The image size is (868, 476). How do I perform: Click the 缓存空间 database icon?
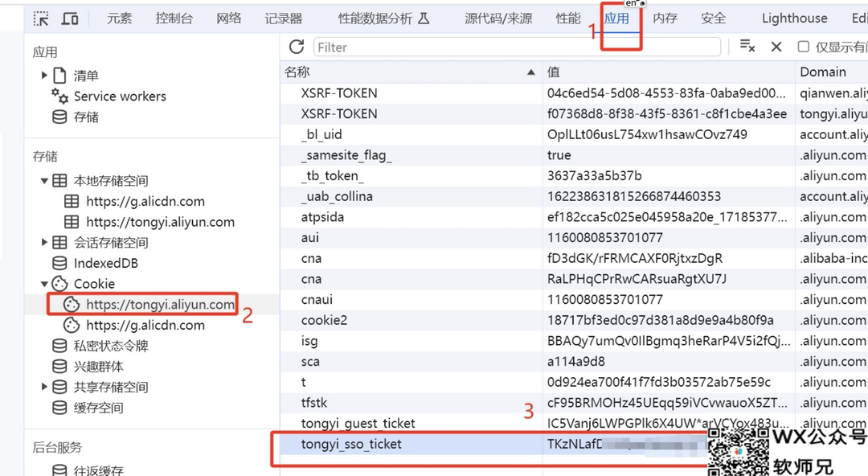[59, 408]
